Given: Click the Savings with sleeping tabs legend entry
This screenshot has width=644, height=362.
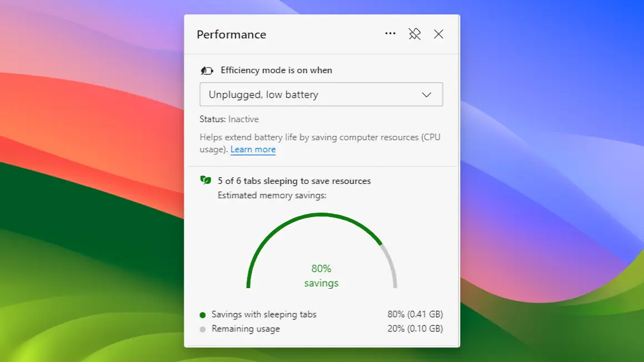Looking at the screenshot, I should (264, 314).
